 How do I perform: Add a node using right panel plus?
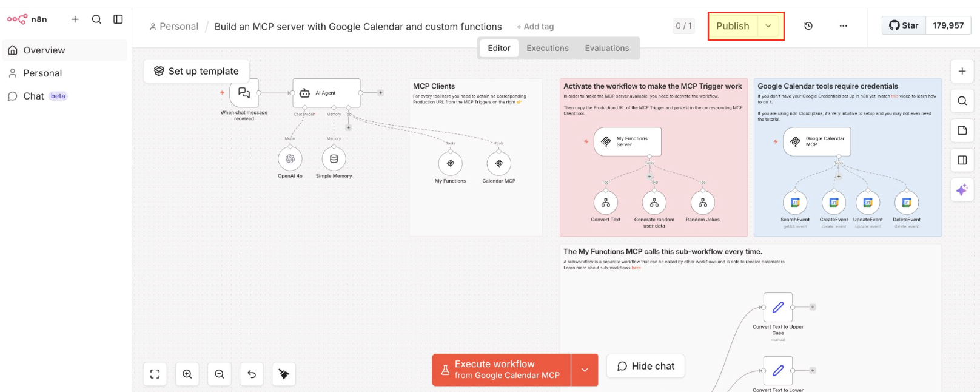(962, 71)
